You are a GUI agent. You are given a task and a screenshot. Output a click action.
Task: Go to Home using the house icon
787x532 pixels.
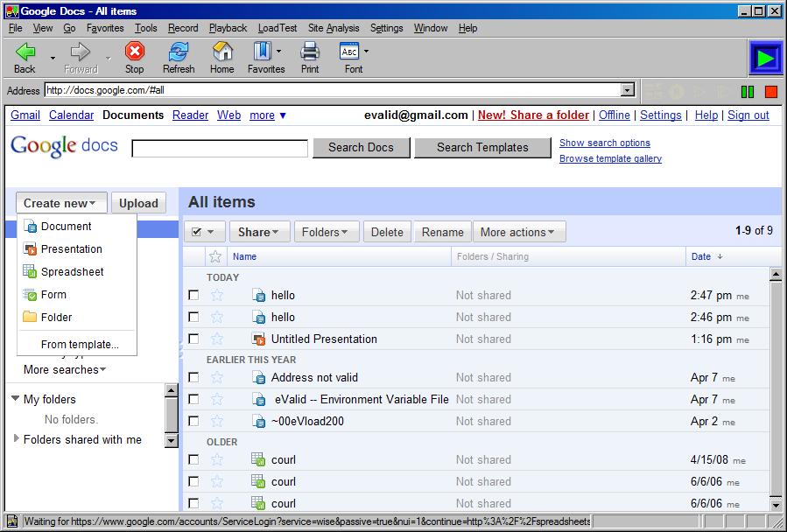pos(222,52)
